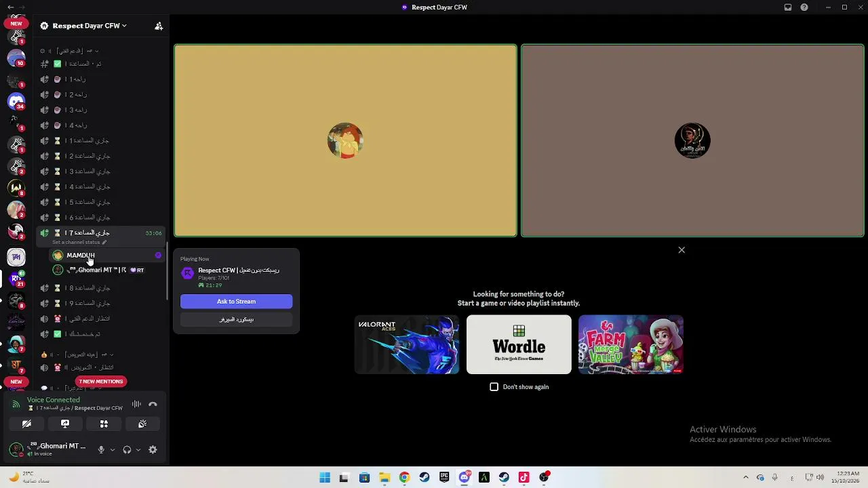Show hidden system tray icons
The image size is (868, 488).
tap(745, 477)
